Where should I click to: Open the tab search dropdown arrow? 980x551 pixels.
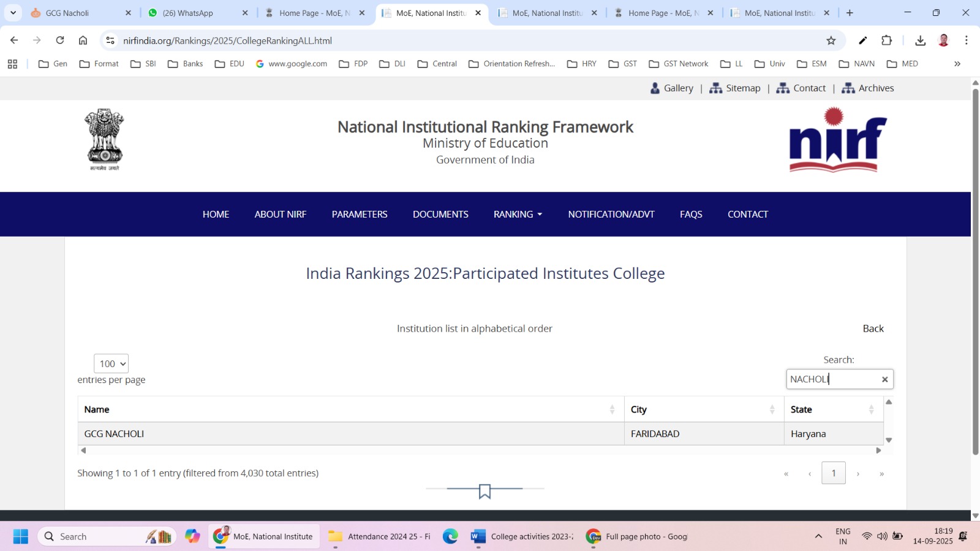pyautogui.click(x=13, y=13)
